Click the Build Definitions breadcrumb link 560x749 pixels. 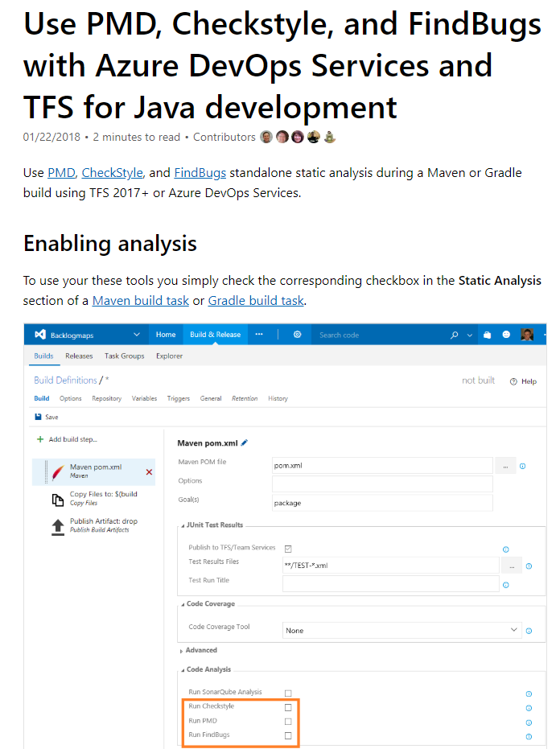[x=65, y=381]
